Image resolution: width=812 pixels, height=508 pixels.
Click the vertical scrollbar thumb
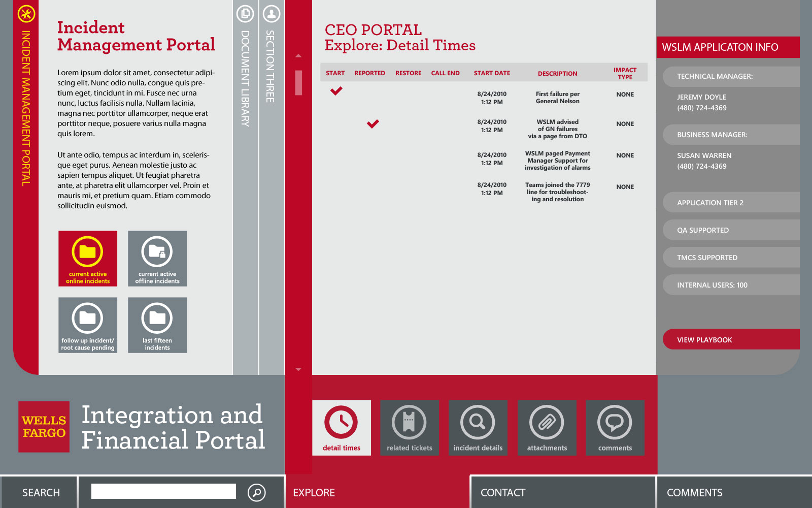298,83
